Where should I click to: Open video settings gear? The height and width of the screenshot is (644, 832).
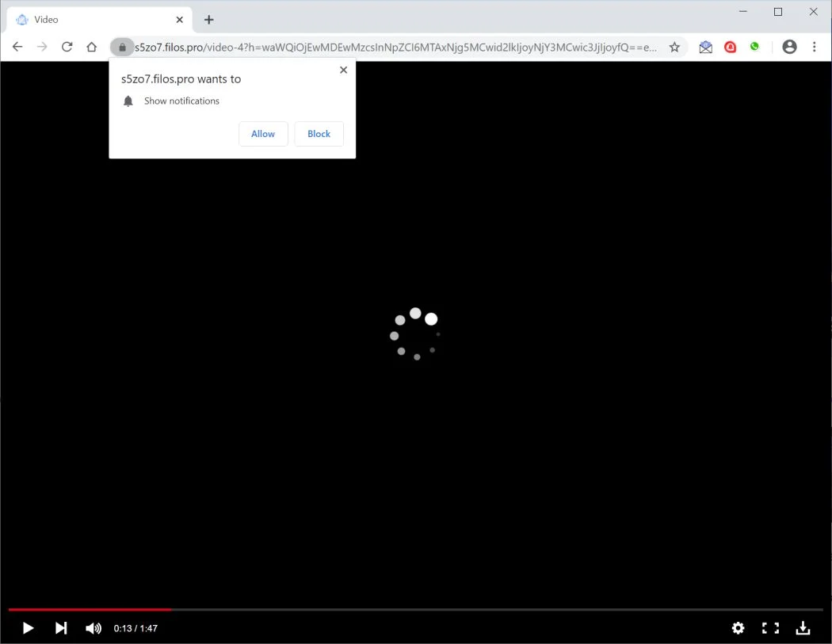click(738, 628)
